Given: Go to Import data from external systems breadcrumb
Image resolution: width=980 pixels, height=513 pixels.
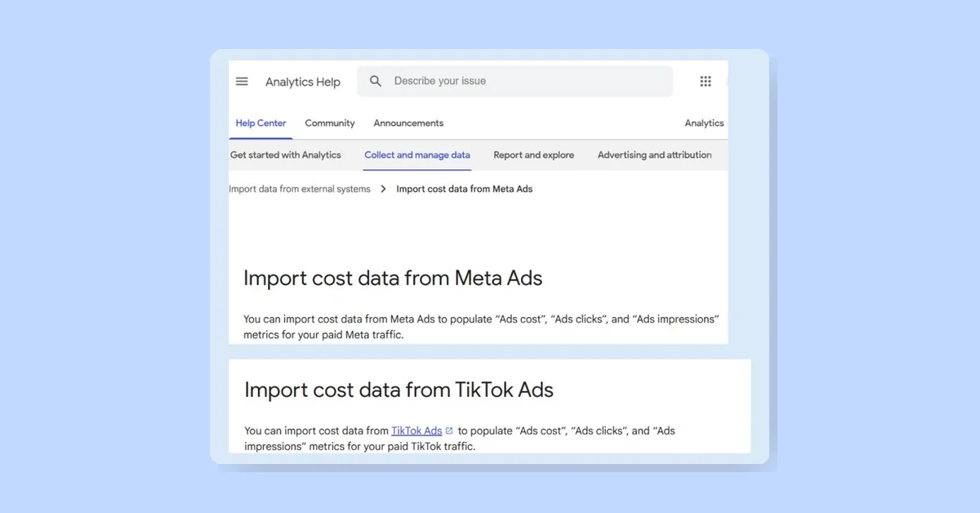Looking at the screenshot, I should [x=300, y=189].
